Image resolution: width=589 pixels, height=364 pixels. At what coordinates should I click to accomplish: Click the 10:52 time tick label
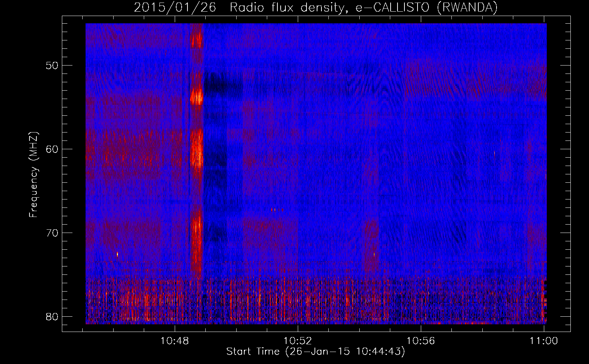[x=298, y=341]
